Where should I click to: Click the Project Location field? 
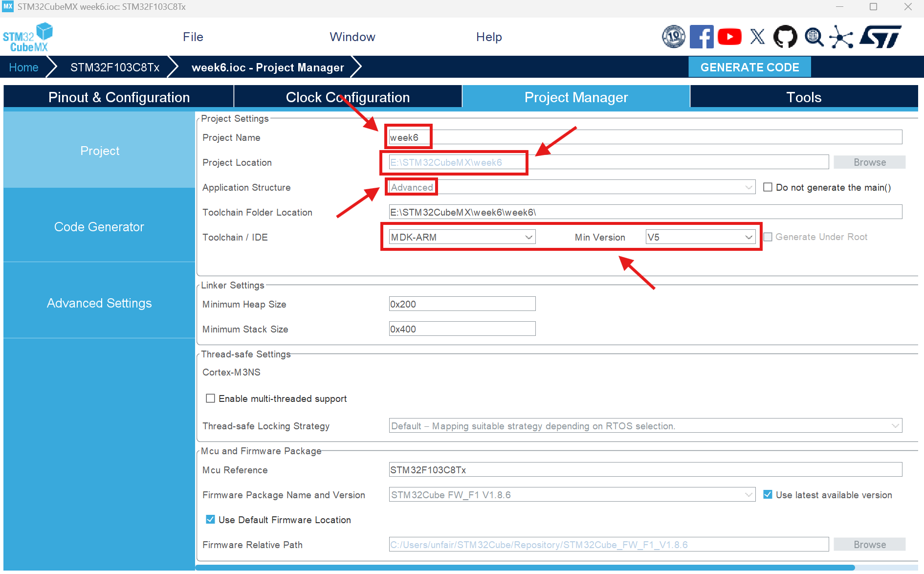click(609, 162)
